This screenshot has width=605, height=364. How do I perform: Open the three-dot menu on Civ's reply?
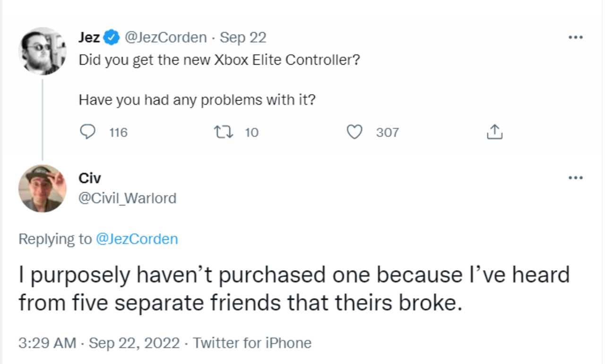pos(576,178)
